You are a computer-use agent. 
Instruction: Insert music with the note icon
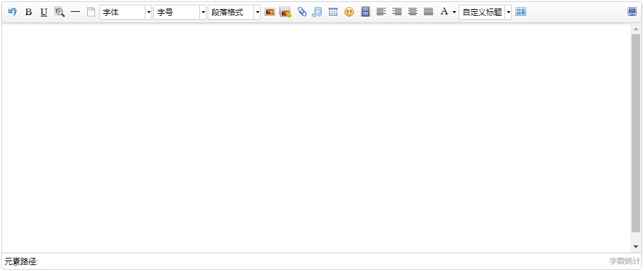pos(317,12)
